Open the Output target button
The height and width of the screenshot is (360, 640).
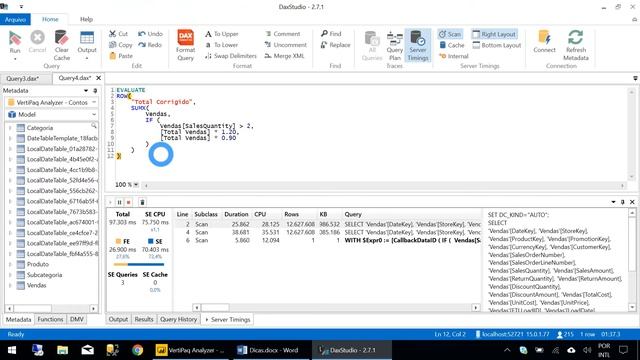coord(87,45)
